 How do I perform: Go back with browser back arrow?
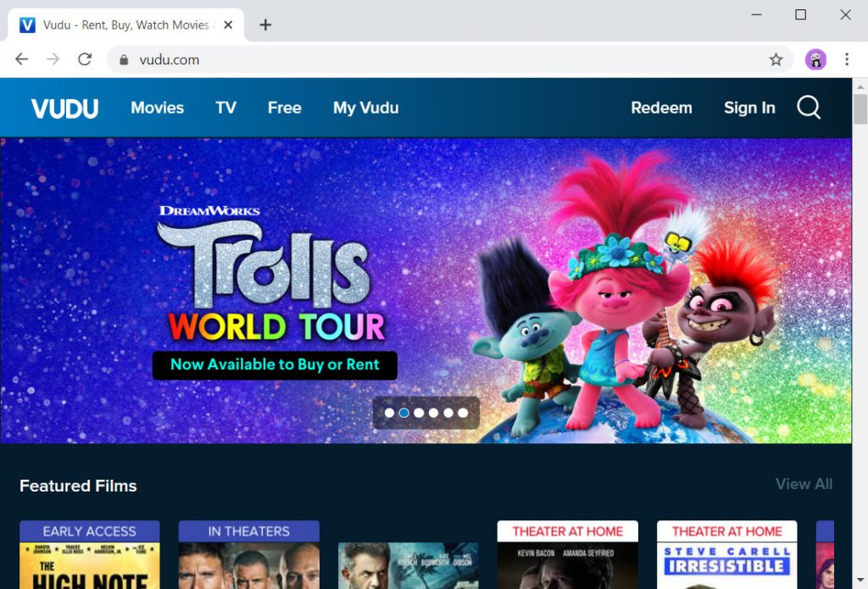tap(21, 59)
